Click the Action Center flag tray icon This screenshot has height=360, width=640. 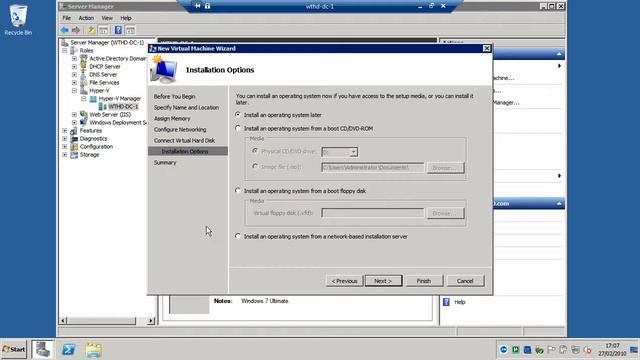[x=551, y=350]
